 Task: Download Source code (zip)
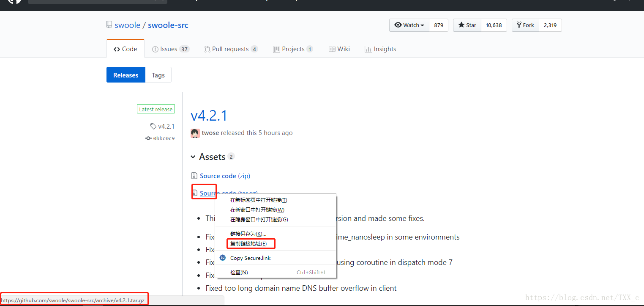pos(225,176)
